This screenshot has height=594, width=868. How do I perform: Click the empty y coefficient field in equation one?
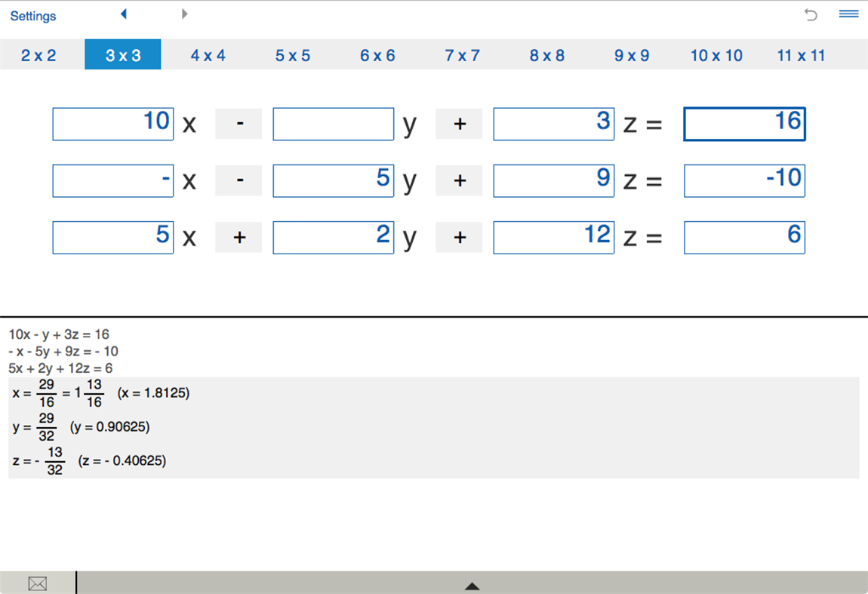[333, 123]
